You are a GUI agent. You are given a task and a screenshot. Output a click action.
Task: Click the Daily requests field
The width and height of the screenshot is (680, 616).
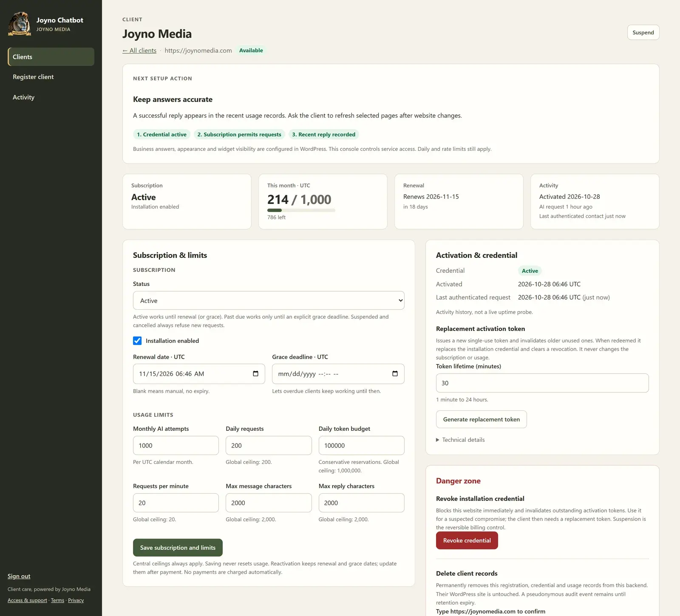point(269,446)
